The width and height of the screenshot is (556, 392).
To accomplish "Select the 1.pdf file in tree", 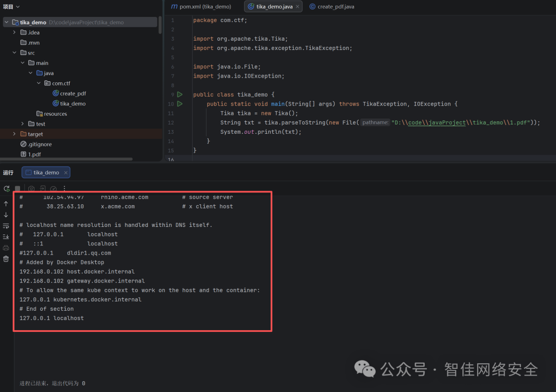I will [x=30, y=154].
